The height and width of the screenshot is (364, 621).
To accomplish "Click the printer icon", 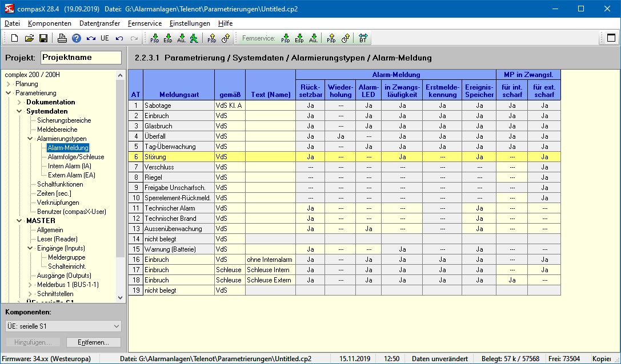I will (62, 38).
